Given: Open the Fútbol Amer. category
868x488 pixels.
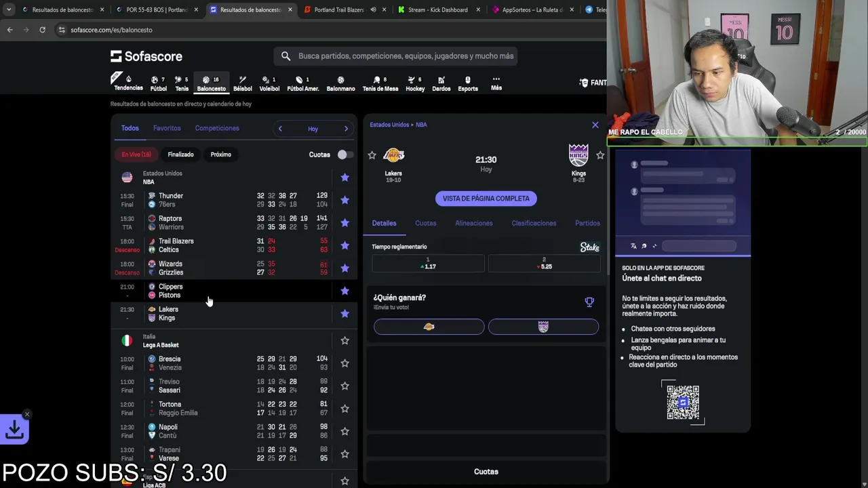Looking at the screenshot, I should pyautogui.click(x=302, y=83).
